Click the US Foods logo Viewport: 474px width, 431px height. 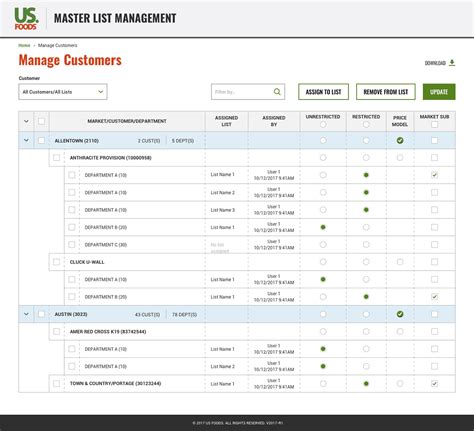(x=26, y=18)
